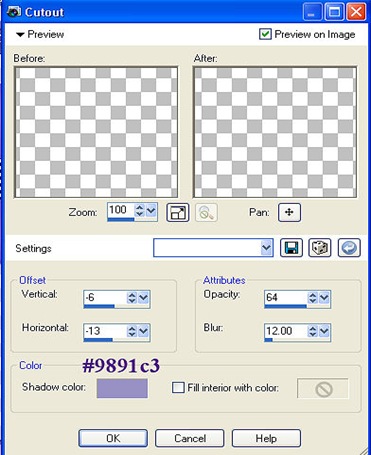Click the Cutout window title icon
The width and height of the screenshot is (371, 455).
point(13,12)
